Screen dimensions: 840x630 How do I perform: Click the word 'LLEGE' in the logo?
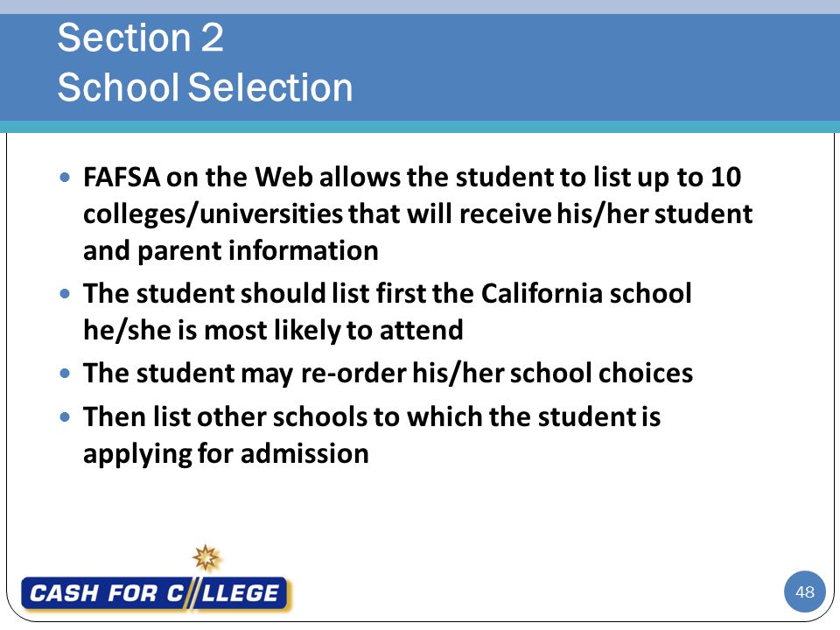pos(240,593)
